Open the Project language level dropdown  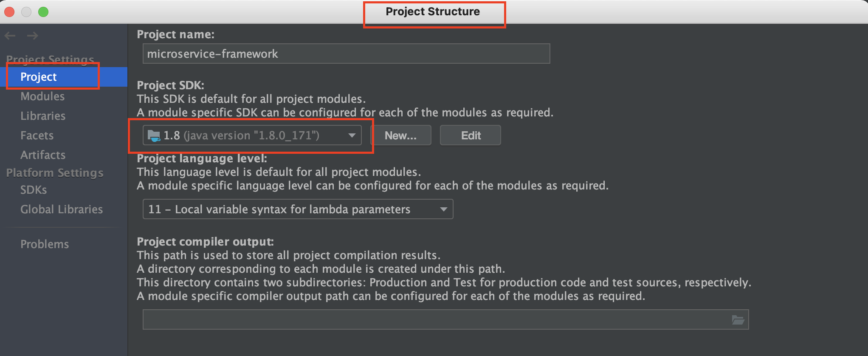coord(297,209)
